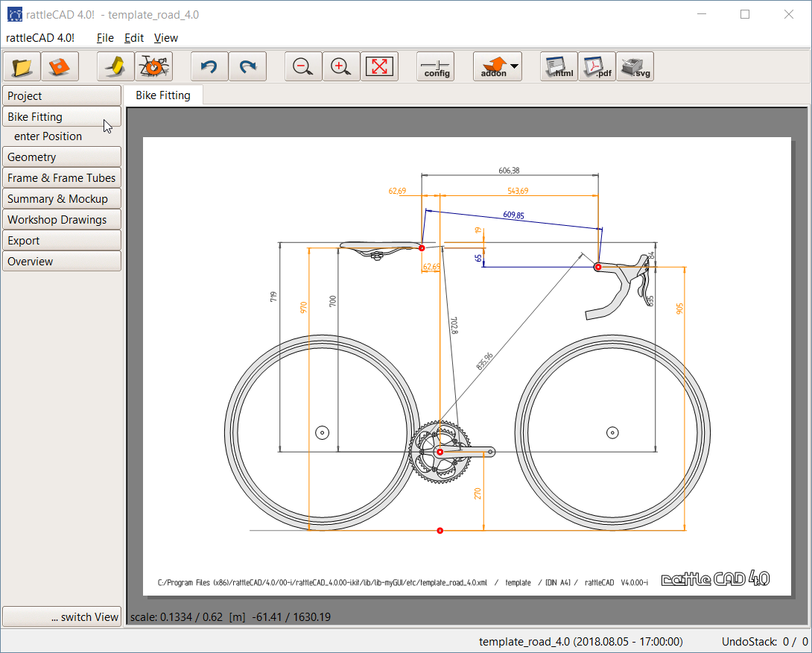
Task: Export drawing as pdf
Action: tap(597, 66)
